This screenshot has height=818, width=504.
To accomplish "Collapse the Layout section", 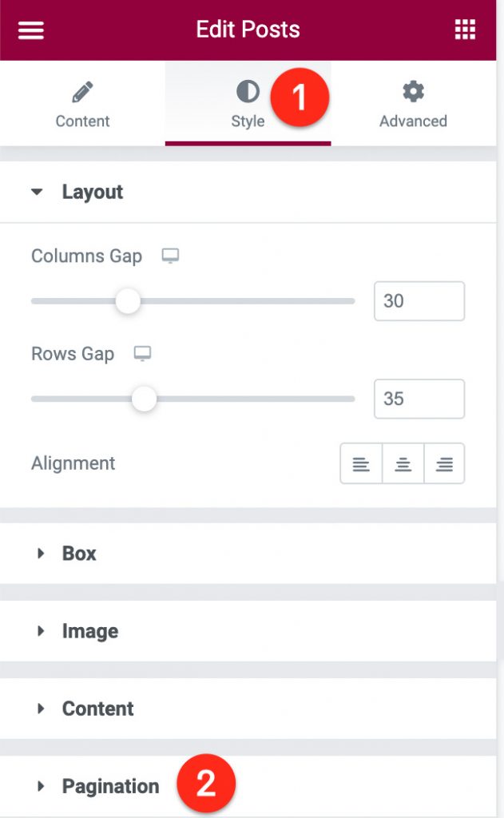I will tap(248, 192).
